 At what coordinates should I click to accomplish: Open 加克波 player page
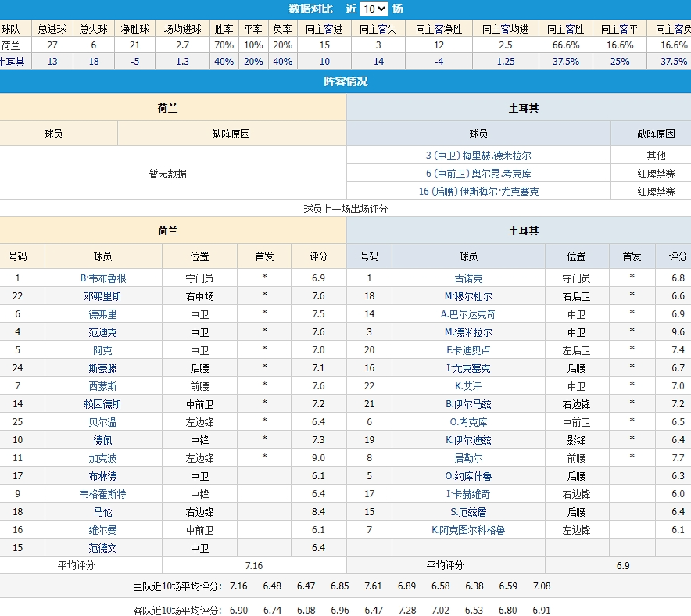pyautogui.click(x=103, y=458)
